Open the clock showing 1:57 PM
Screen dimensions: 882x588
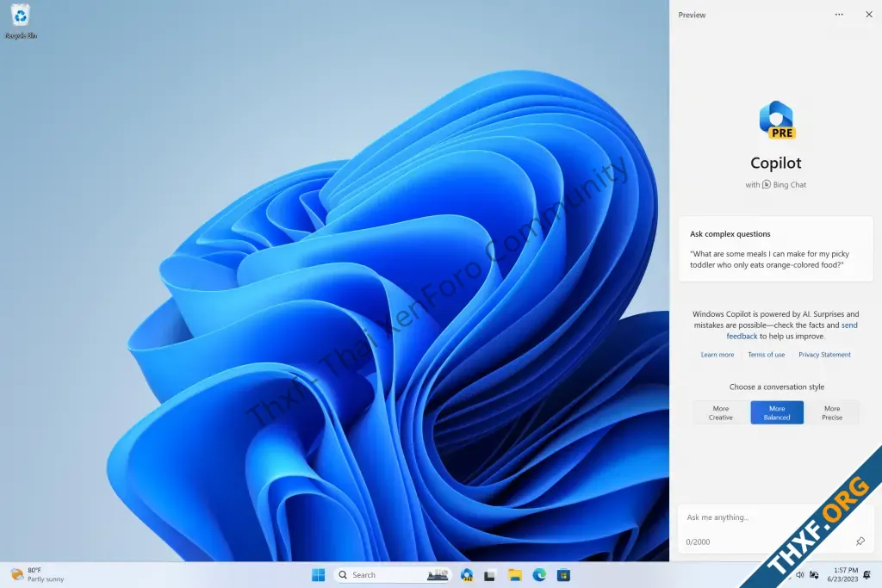click(842, 574)
